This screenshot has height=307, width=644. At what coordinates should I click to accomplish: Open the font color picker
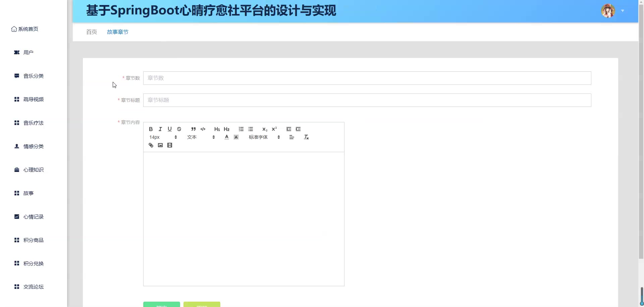pyautogui.click(x=227, y=137)
